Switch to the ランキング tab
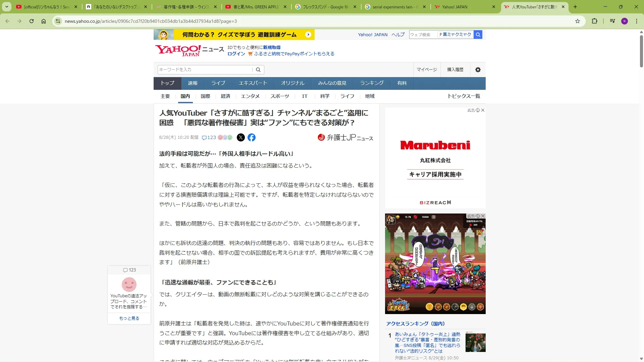The height and width of the screenshot is (362, 644). pos(372,83)
